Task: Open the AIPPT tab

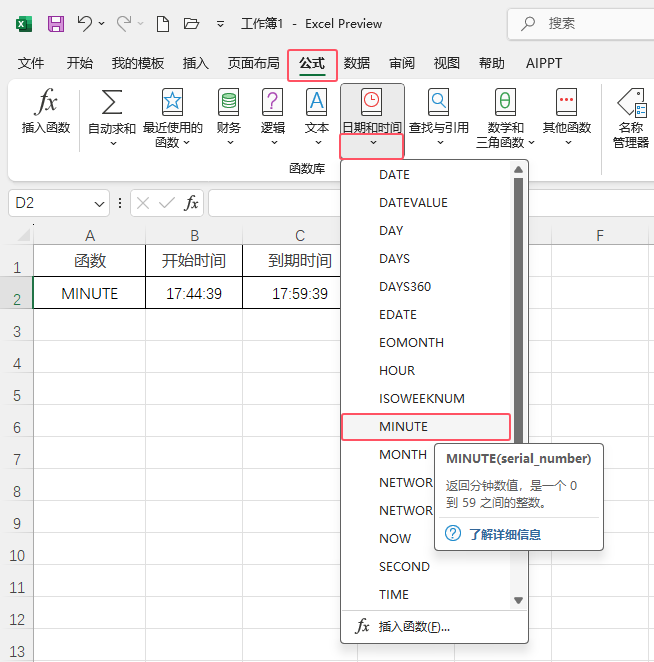Action: pos(544,63)
